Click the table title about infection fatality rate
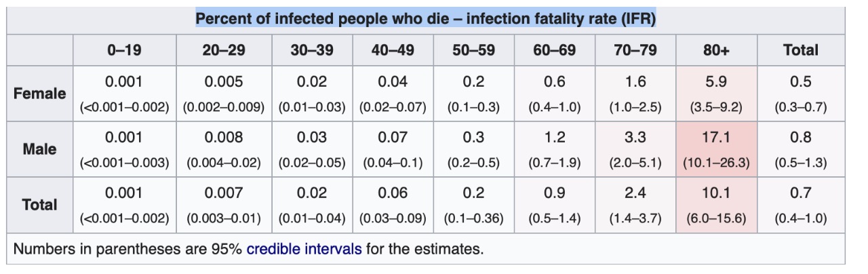 [x=426, y=19]
